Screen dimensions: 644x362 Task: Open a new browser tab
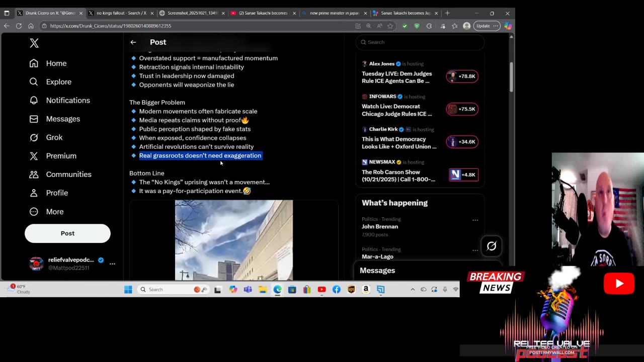pyautogui.click(x=447, y=13)
